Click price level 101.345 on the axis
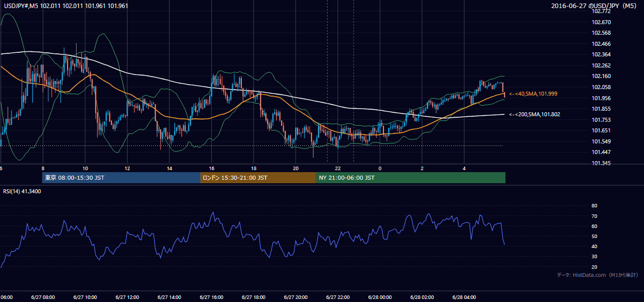Viewport: 644px width, 302px height. tap(601, 163)
